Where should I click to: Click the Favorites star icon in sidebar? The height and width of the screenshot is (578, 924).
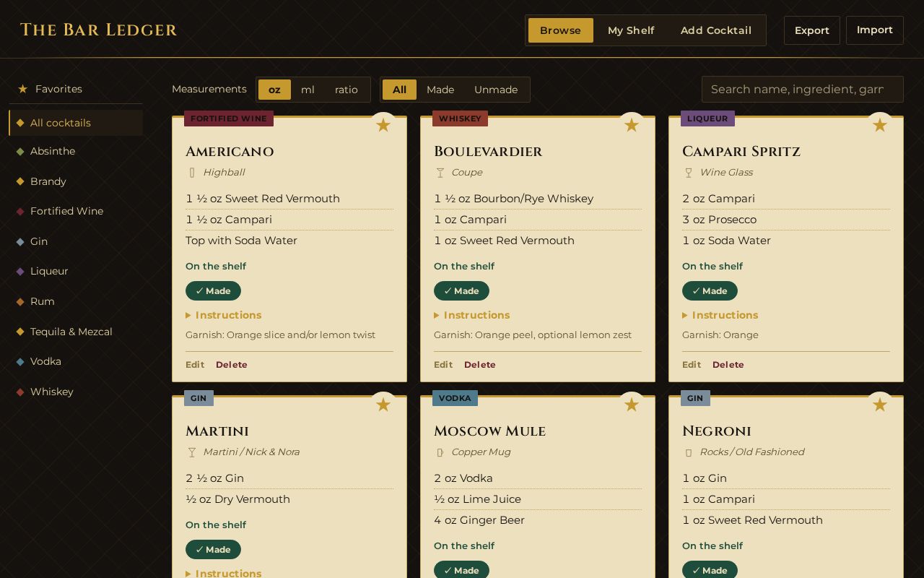(x=22, y=89)
